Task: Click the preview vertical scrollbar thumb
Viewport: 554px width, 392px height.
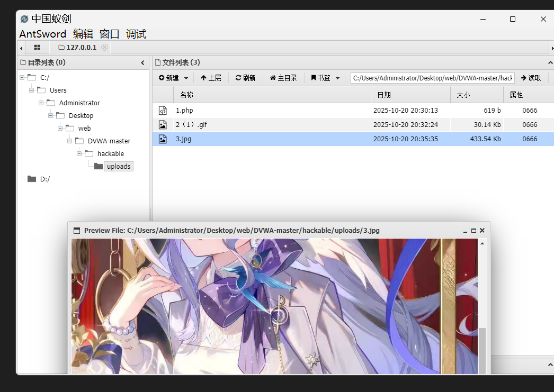Action: pyautogui.click(x=482, y=351)
